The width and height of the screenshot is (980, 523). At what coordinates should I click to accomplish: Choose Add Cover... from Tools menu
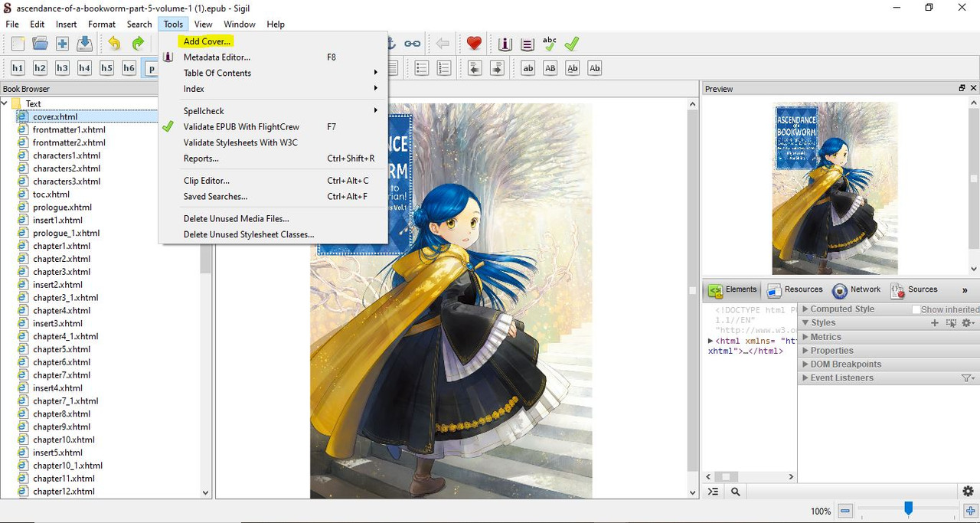pyautogui.click(x=207, y=41)
